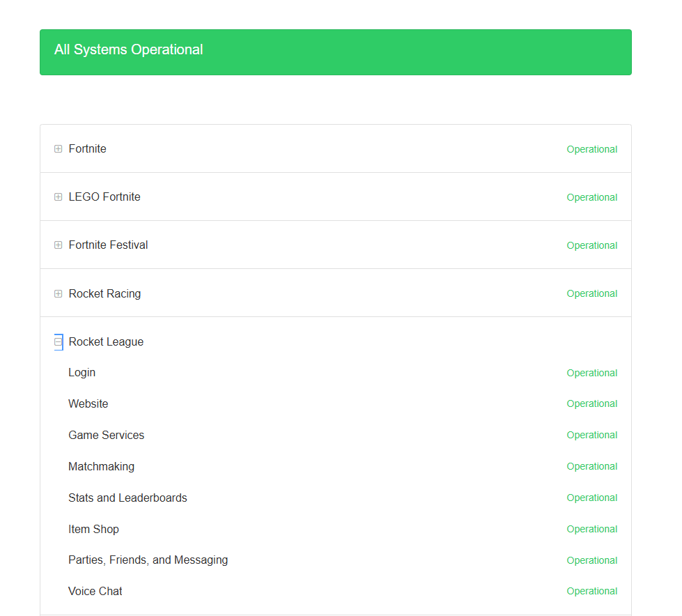Click the Rocket League group name
Image resolution: width=682 pixels, height=616 pixels.
[x=106, y=342]
